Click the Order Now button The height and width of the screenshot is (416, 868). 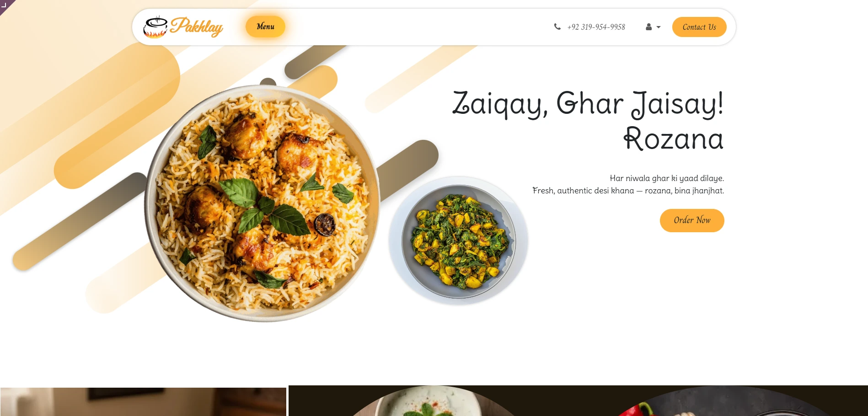(x=692, y=220)
